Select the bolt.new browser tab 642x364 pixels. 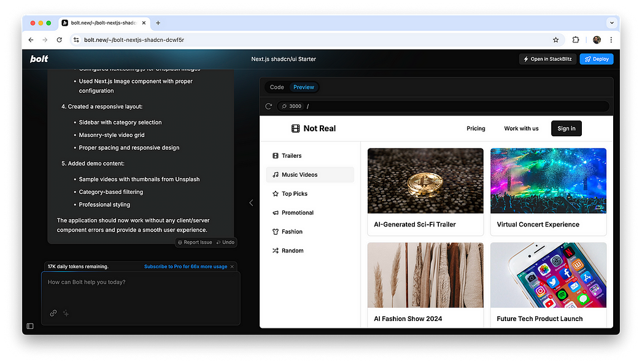coord(104,23)
